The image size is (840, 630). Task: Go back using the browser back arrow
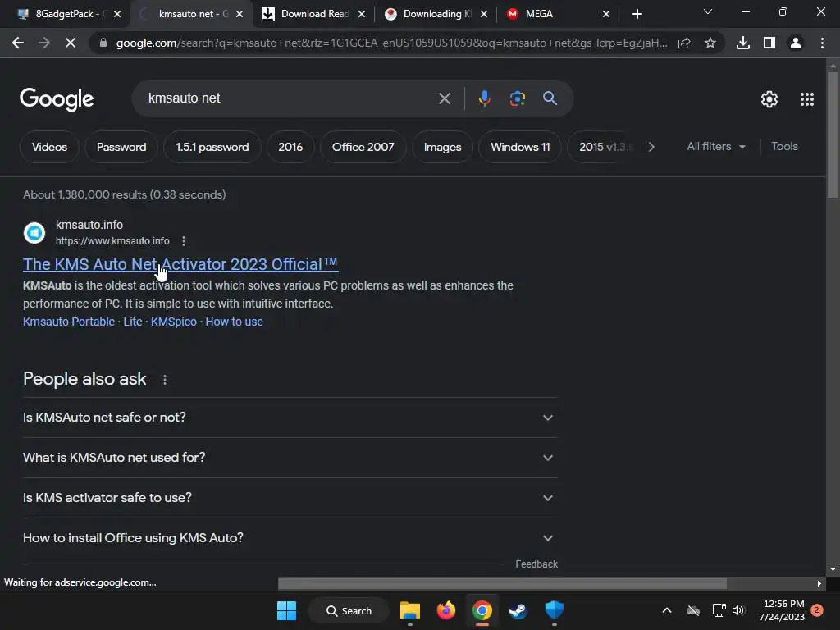pyautogui.click(x=18, y=43)
